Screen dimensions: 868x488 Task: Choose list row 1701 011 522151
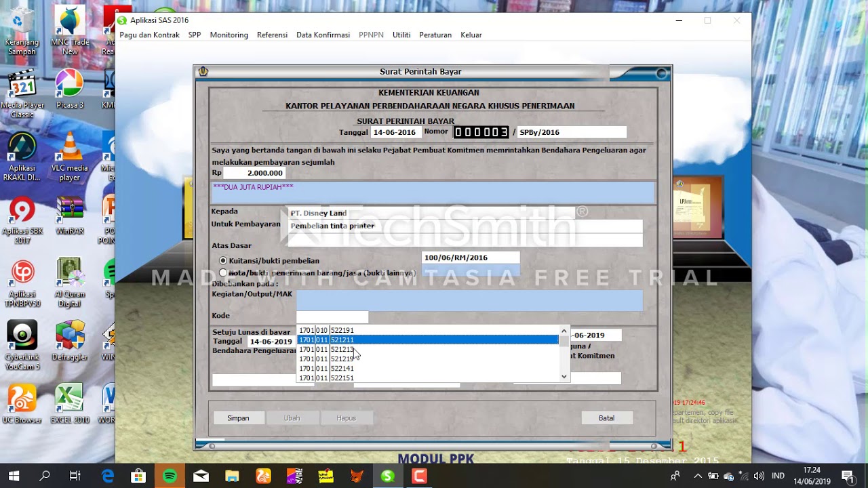click(428, 378)
